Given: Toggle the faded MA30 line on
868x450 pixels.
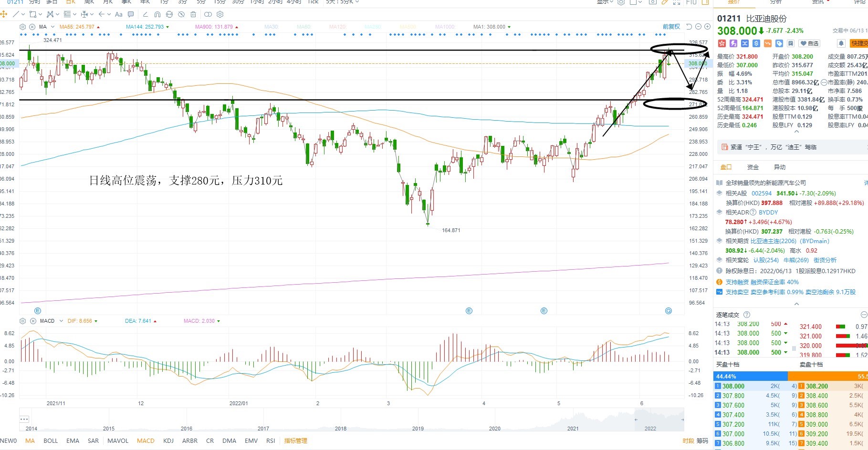Looking at the screenshot, I should pyautogui.click(x=272, y=27).
